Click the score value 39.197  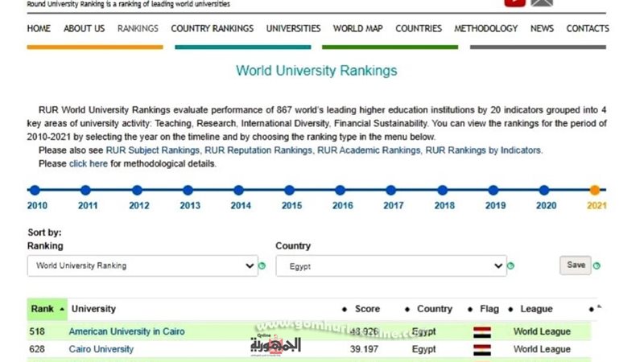click(364, 349)
